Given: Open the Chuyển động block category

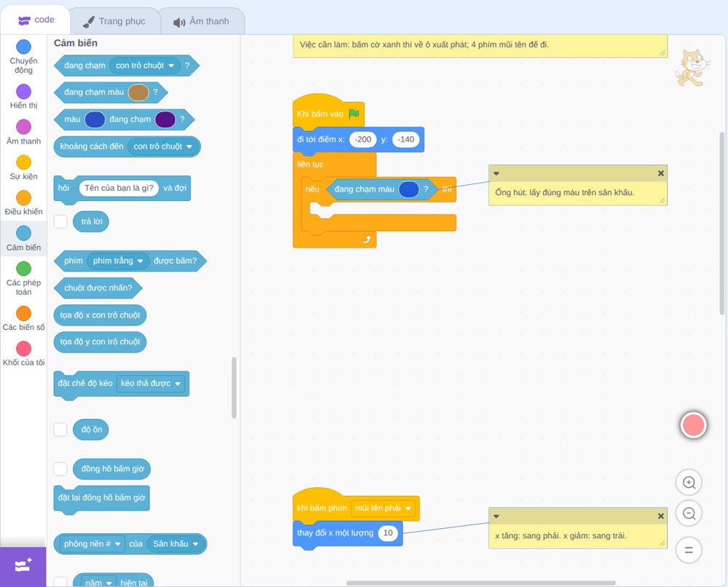Looking at the screenshot, I should click(x=23, y=57).
